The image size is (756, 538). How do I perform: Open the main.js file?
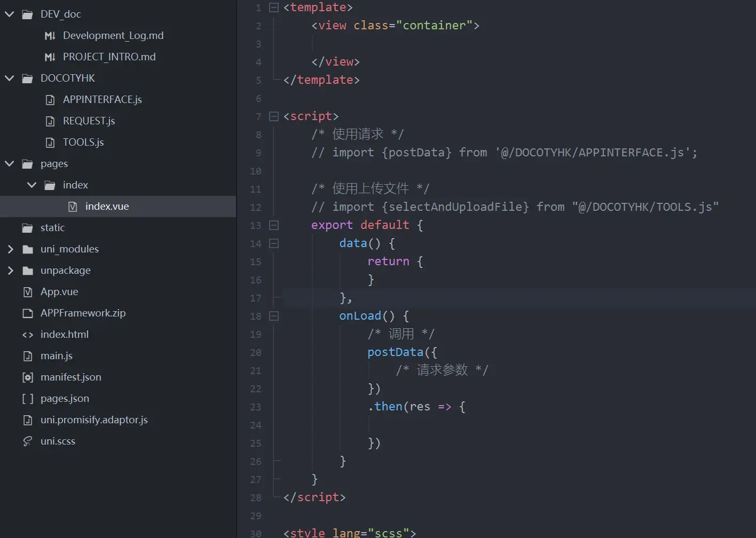pos(57,356)
